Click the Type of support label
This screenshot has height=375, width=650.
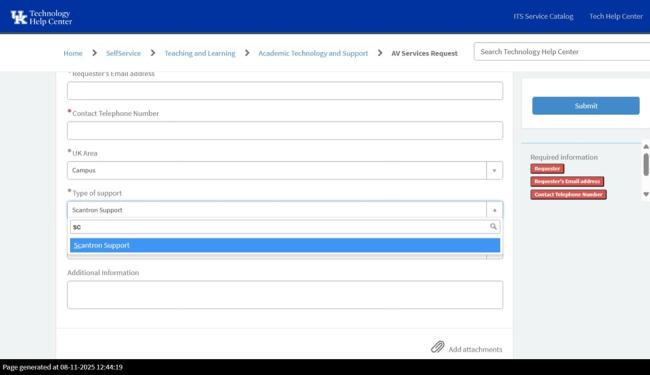(x=97, y=193)
